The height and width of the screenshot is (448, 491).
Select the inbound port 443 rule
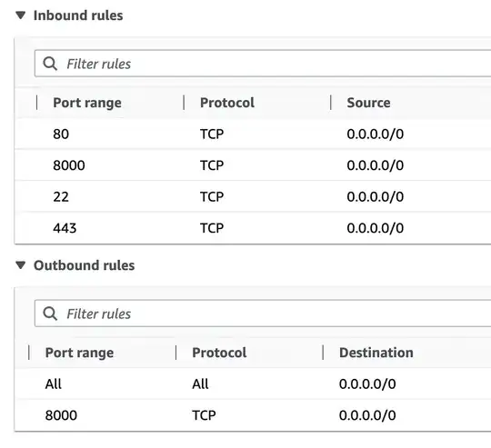point(253,228)
